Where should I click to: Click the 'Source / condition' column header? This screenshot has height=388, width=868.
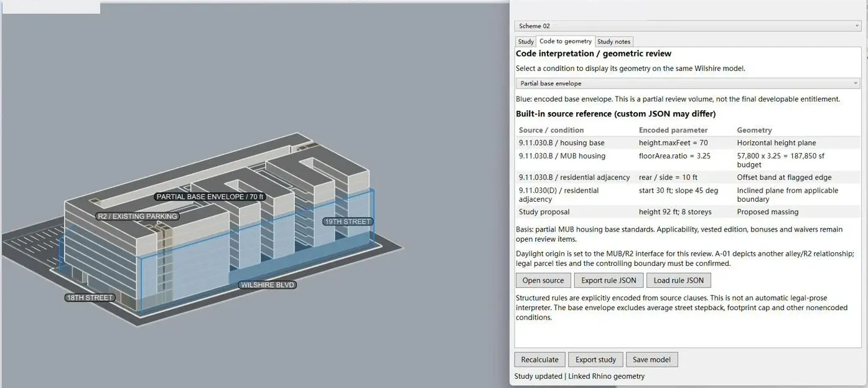coord(551,130)
